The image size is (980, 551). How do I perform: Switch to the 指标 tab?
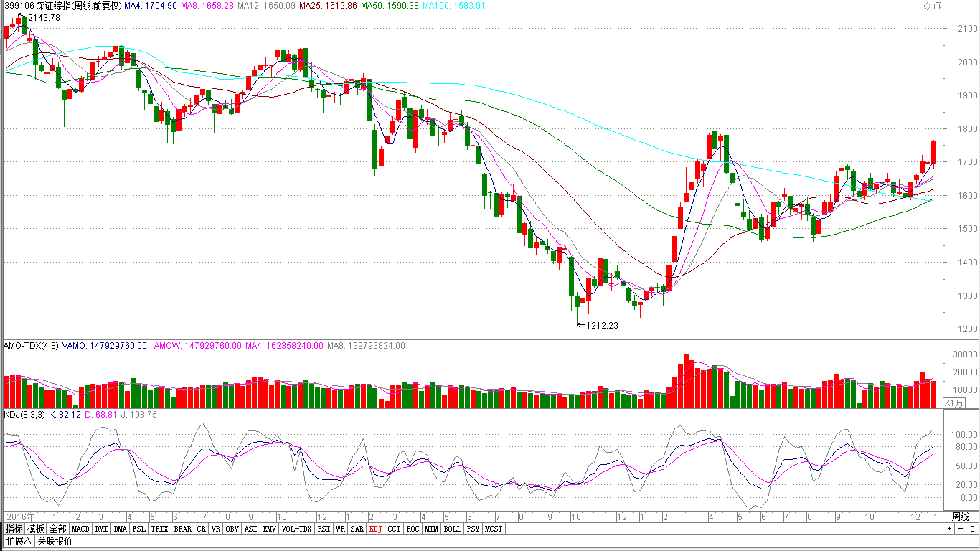pyautogui.click(x=14, y=529)
